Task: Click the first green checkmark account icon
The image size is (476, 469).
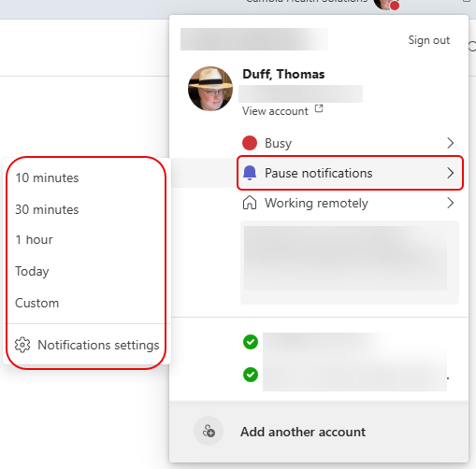Action: (x=251, y=342)
